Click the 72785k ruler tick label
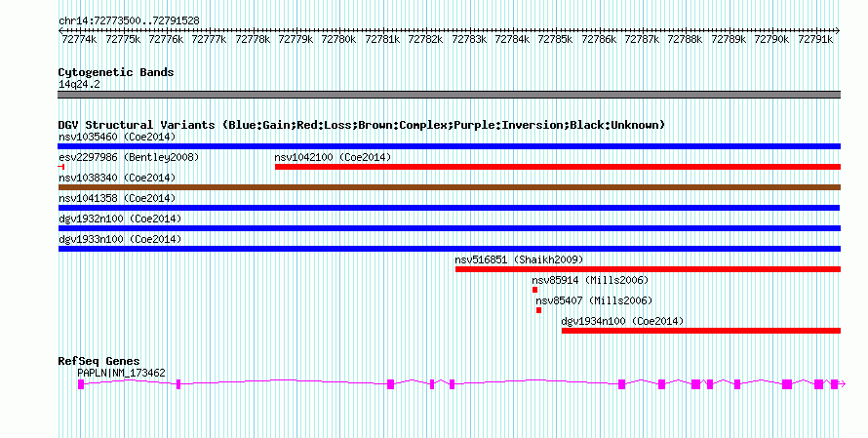 tap(555, 39)
